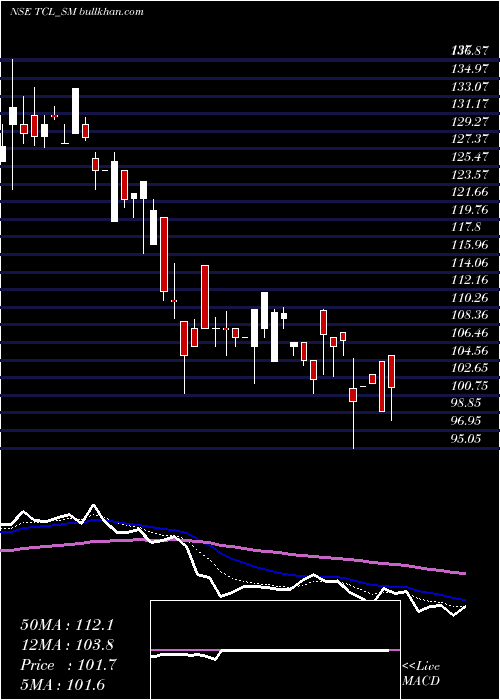Click the 5MA : 101.6 reading
The width and height of the screenshot is (500, 700).
[x=62, y=685]
